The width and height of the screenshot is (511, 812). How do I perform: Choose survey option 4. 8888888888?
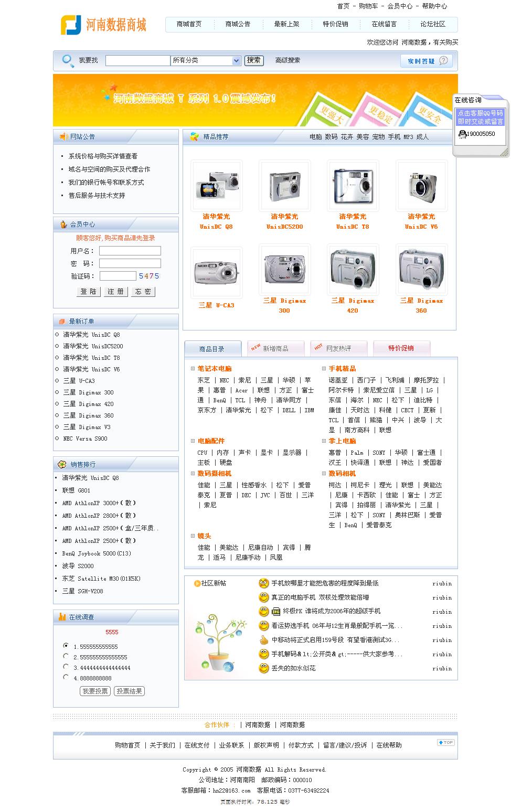pyautogui.click(x=66, y=677)
